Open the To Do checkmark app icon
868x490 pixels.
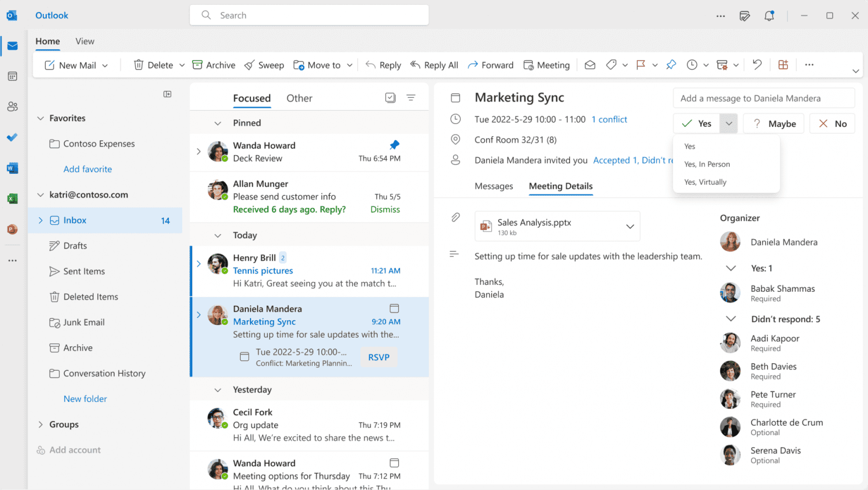tap(12, 137)
